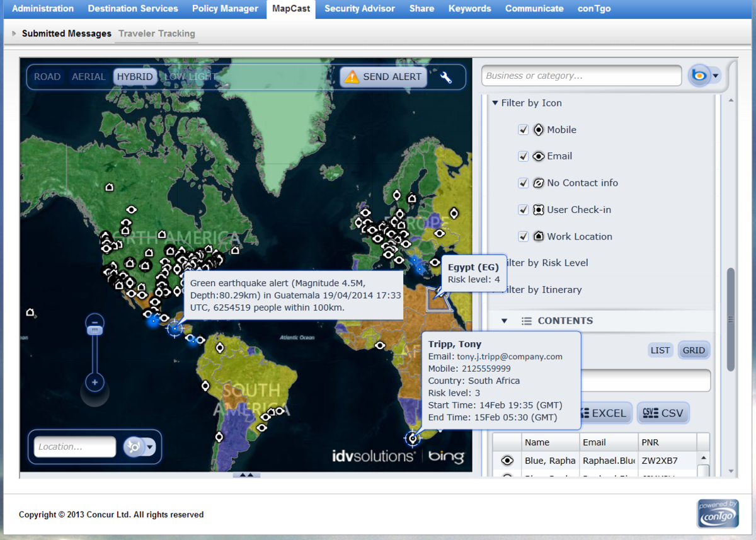Disable the Work Location filter

523,237
